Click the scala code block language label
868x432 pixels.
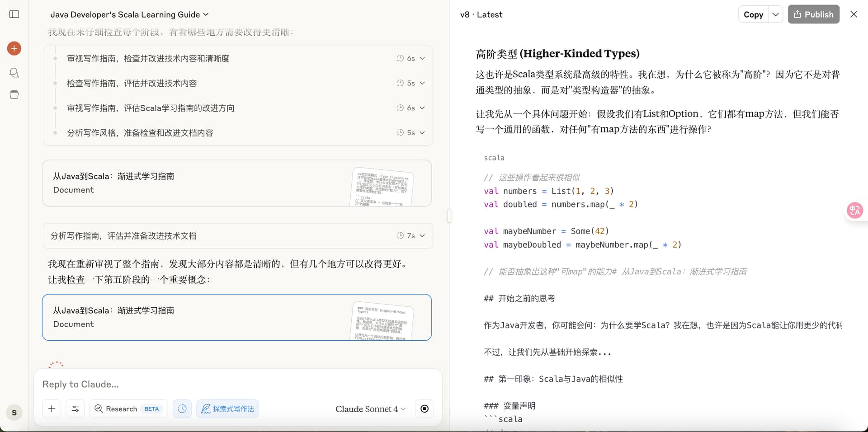pos(494,158)
